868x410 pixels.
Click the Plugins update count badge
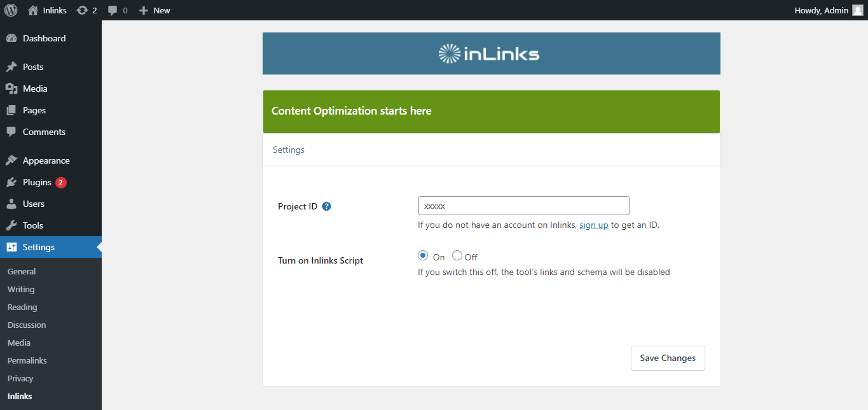point(61,183)
